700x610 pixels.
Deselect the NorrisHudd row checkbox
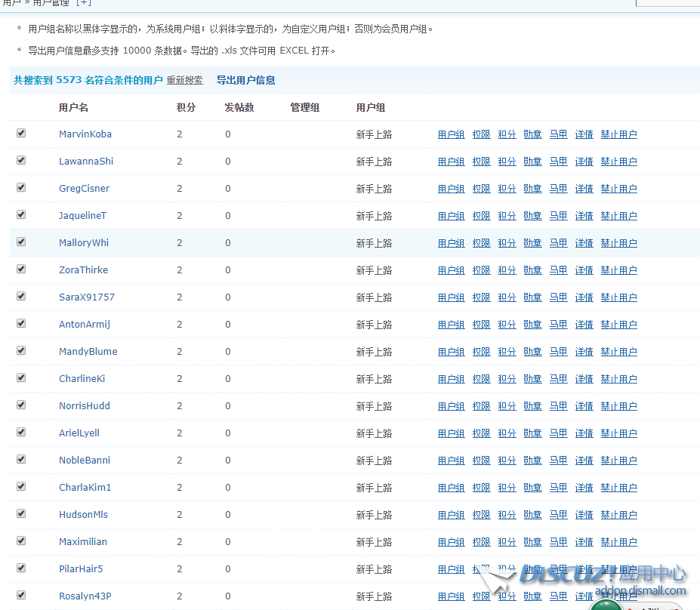(x=21, y=405)
